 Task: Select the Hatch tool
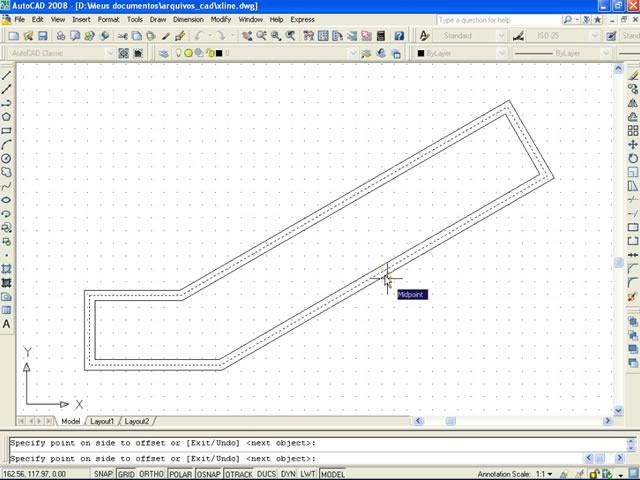(x=6, y=269)
